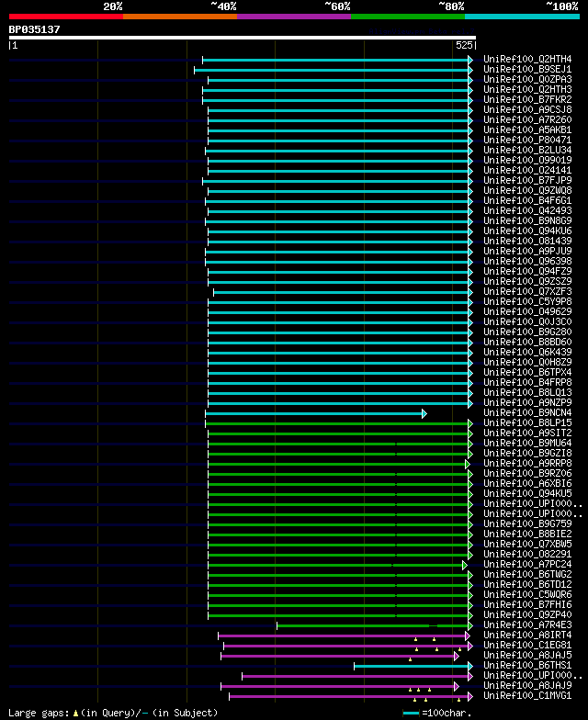
Task: Click label UniRef100_B6TWG2
Action: click(x=527, y=575)
